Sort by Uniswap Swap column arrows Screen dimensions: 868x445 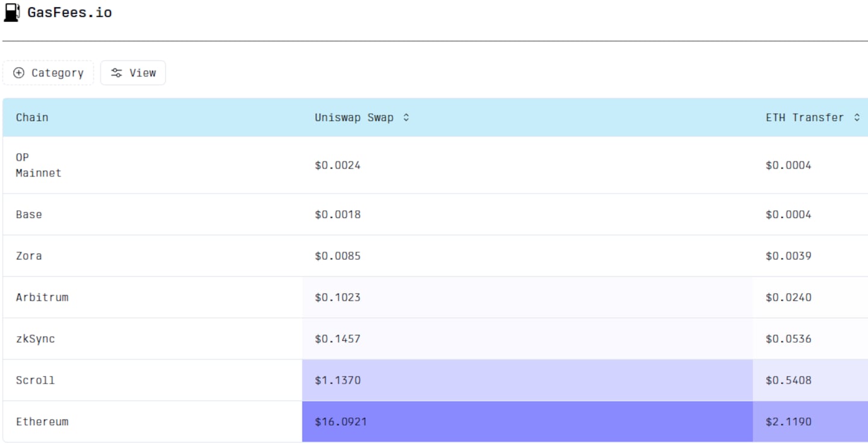406,117
